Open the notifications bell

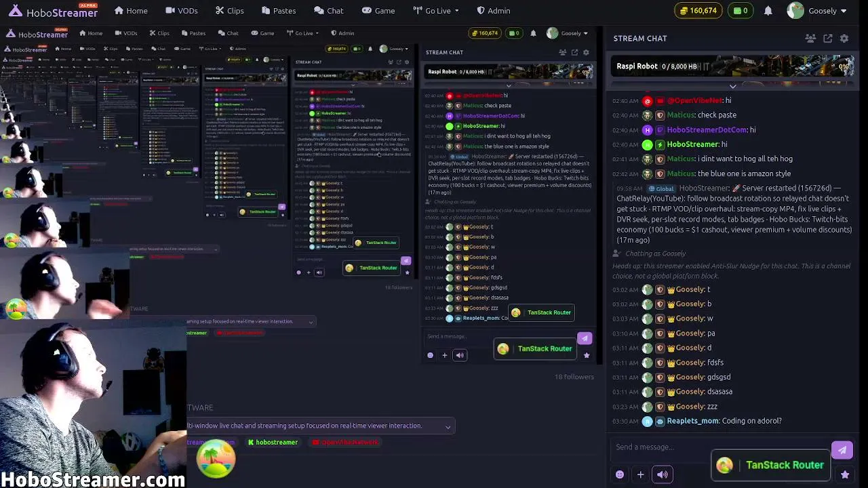click(768, 11)
